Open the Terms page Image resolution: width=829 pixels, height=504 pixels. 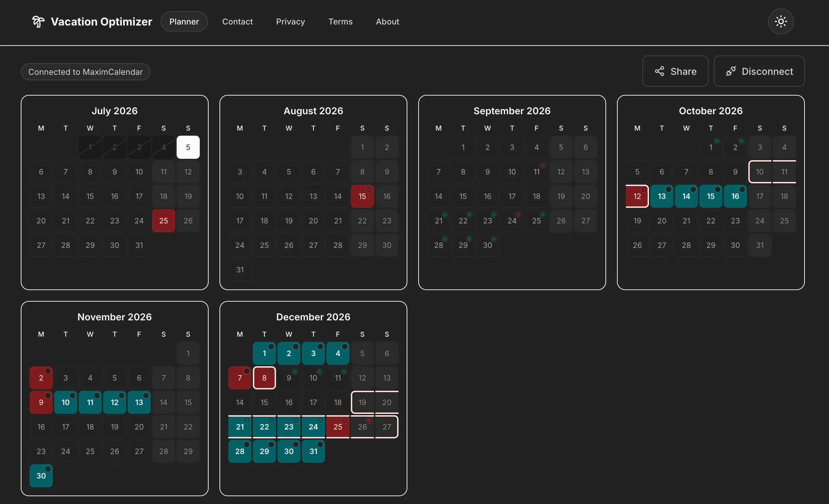(340, 21)
